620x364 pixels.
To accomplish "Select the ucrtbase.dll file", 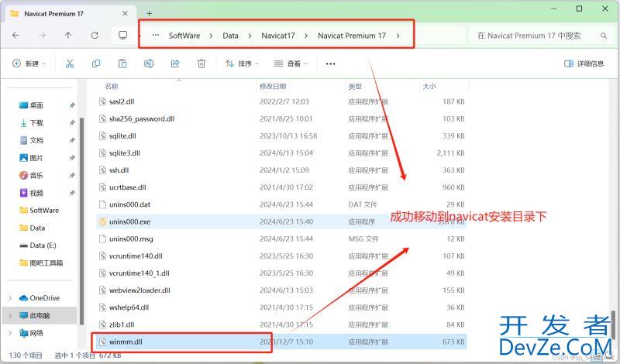I will click(x=128, y=187).
